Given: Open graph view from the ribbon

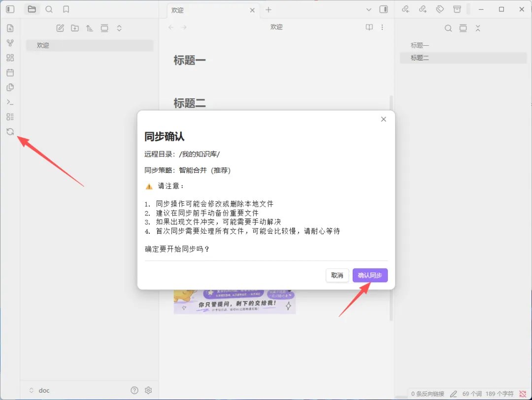Looking at the screenshot, I should (10, 43).
